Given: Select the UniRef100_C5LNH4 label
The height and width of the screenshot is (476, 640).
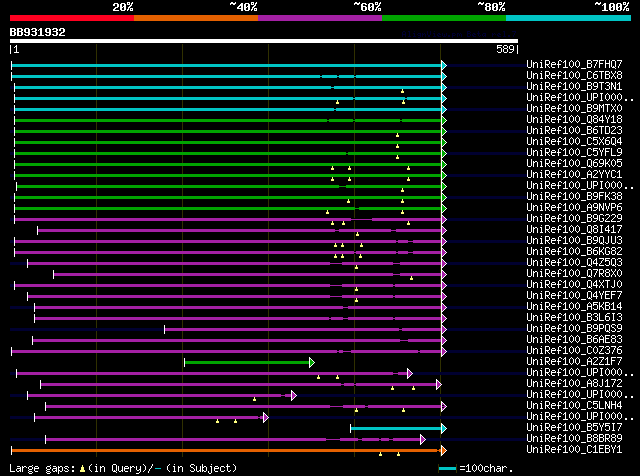Looking at the screenshot, I should (x=574, y=406).
